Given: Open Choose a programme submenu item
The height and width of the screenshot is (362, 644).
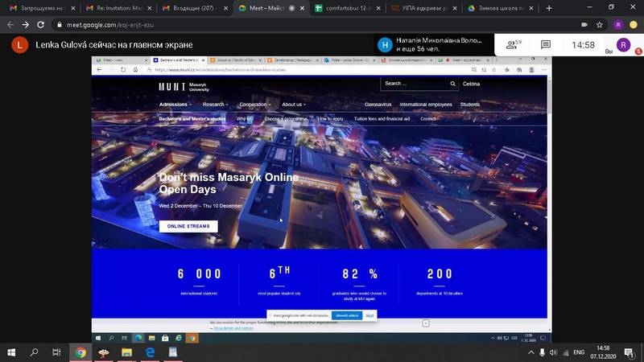Looking at the screenshot, I should (286, 118).
